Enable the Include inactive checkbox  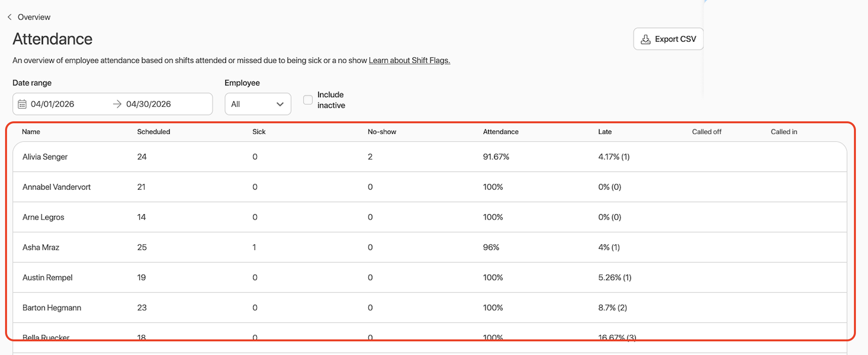(308, 100)
